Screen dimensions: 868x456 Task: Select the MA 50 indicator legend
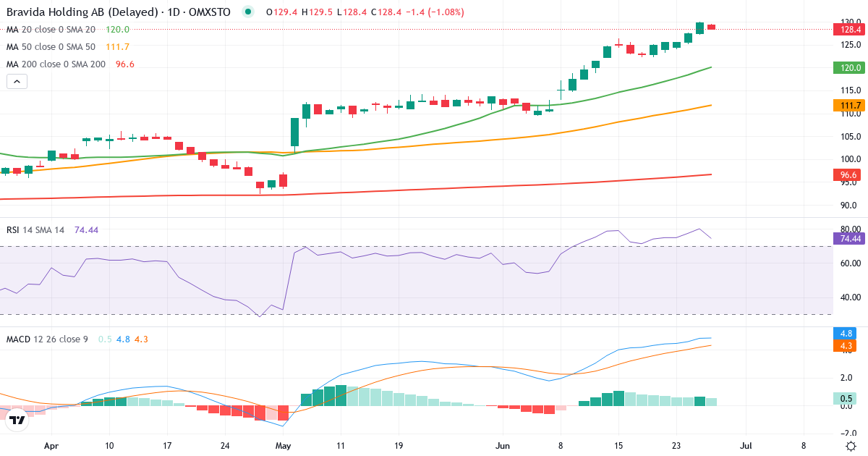(68, 47)
